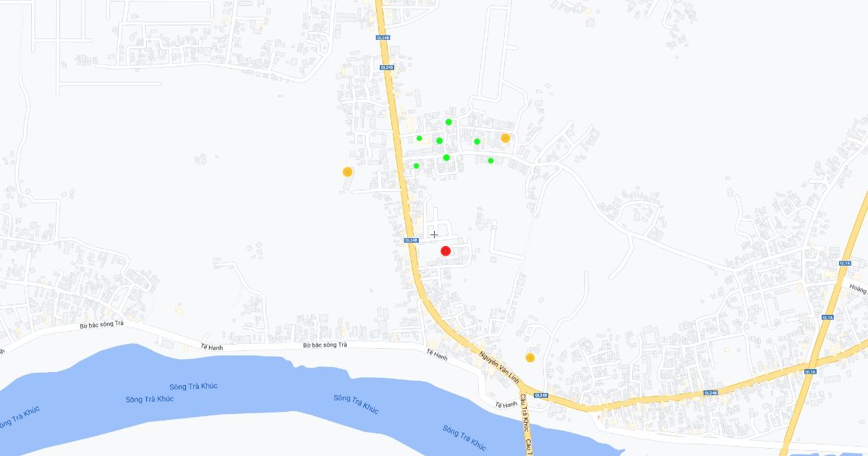Image resolution: width=868 pixels, height=456 pixels.
Task: Select the orange marker beside the green cluster
Action: (x=506, y=138)
